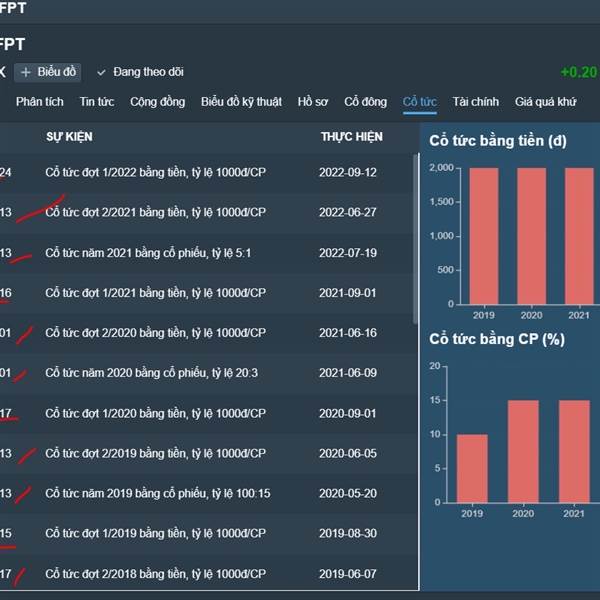The width and height of the screenshot is (600, 600).
Task: Click the green +0.20 price change
Action: click(x=579, y=72)
